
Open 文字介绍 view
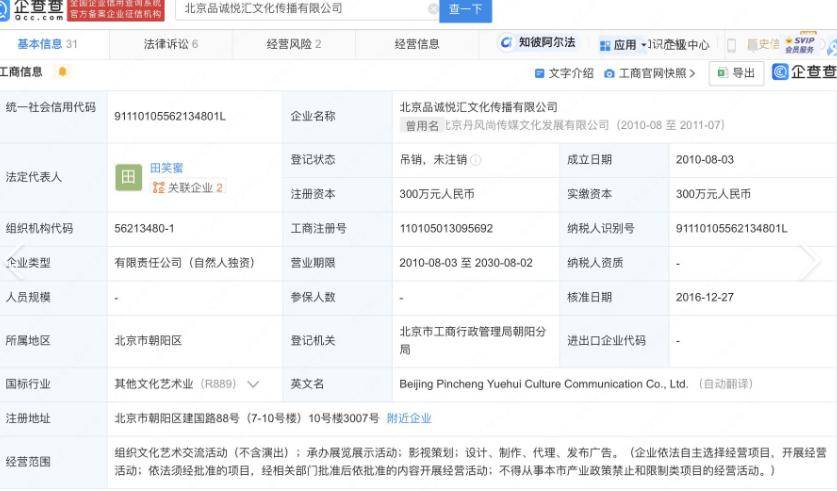point(564,73)
